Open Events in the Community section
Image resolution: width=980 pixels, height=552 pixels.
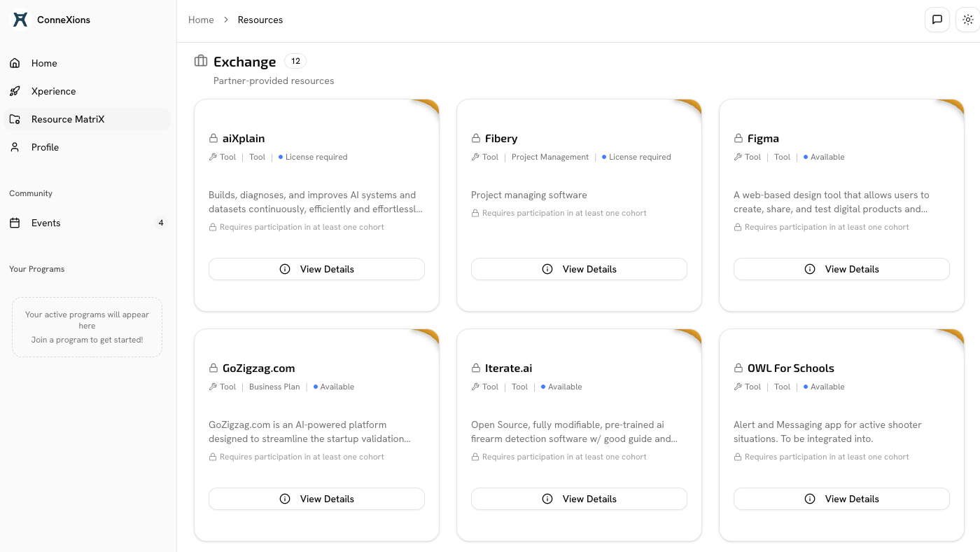(87, 223)
